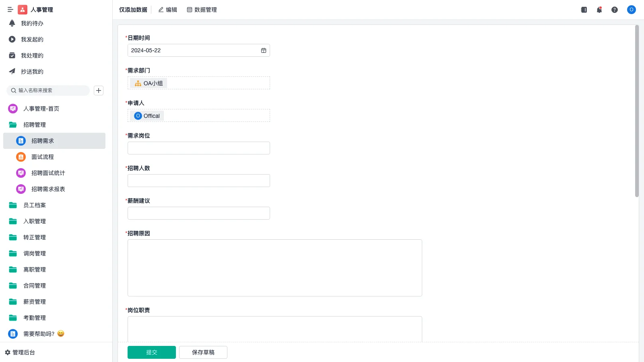Open the user avatar menu
Screen dimensions: 644x362
(x=631, y=10)
